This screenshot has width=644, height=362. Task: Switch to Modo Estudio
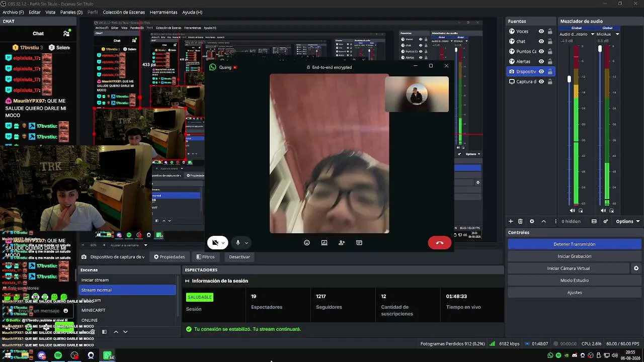[x=574, y=281]
